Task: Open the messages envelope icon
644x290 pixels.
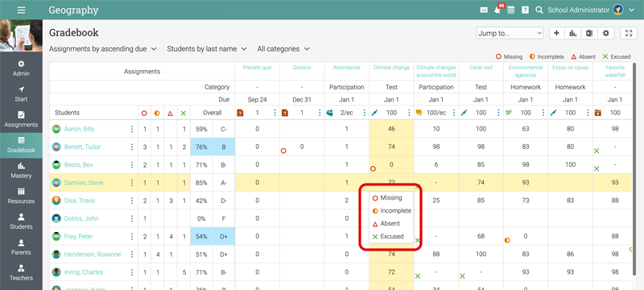Action: [484, 10]
